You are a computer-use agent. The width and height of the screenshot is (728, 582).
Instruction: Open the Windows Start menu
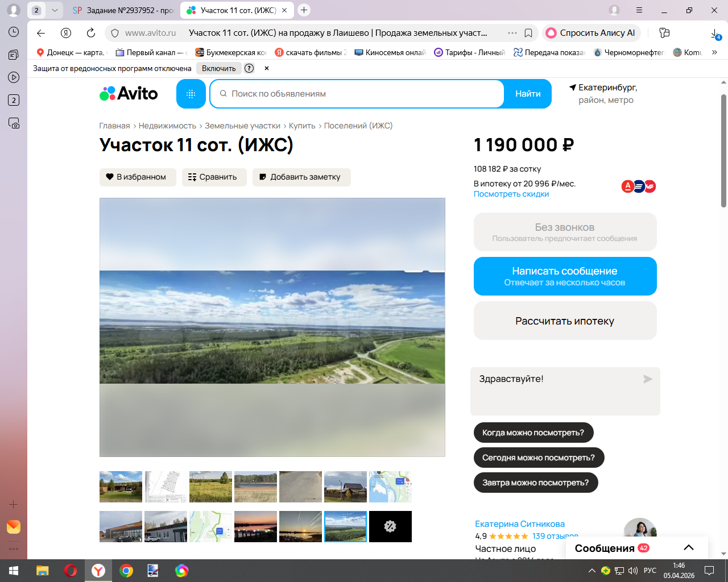pos(14,571)
